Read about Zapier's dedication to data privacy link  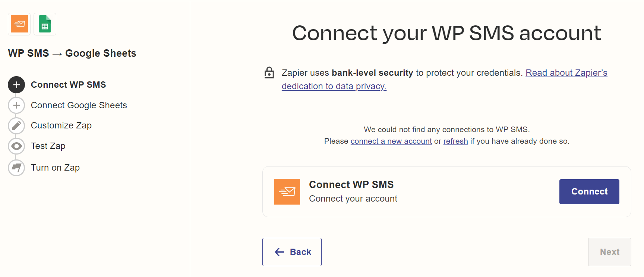click(x=444, y=80)
